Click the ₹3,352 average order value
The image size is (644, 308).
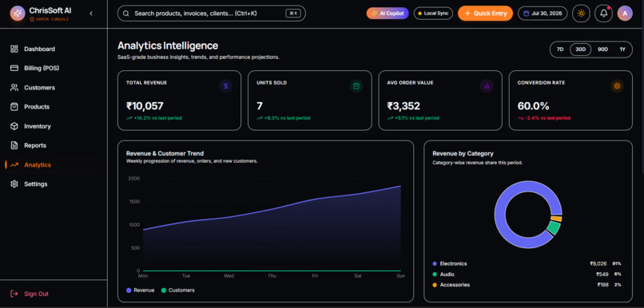(403, 106)
